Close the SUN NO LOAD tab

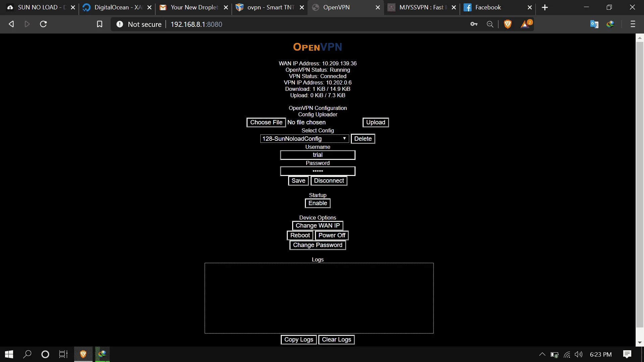pos(73,7)
